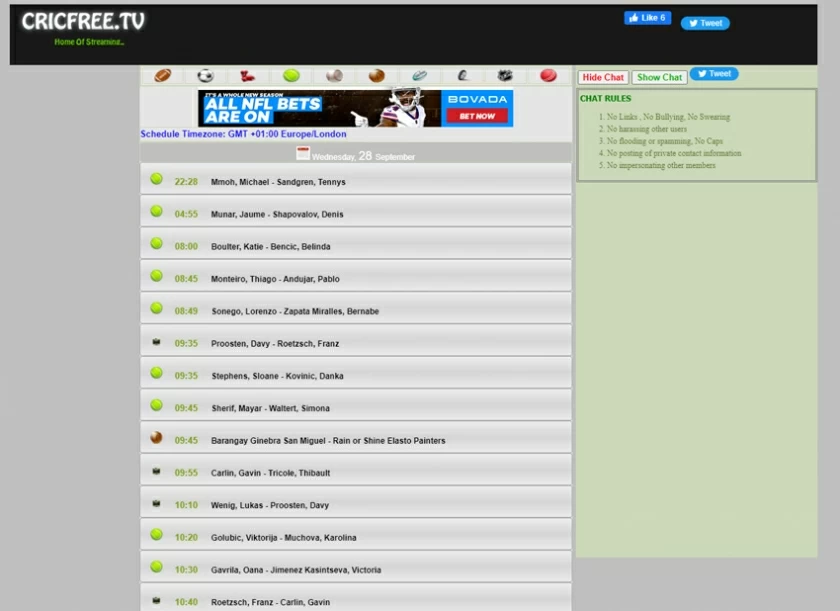The image size is (840, 611).
Task: Show the chat using Show Chat
Action: [x=659, y=76]
